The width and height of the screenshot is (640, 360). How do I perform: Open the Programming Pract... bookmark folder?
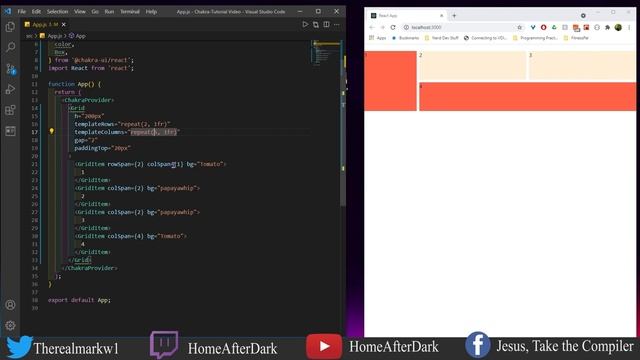tap(535, 38)
